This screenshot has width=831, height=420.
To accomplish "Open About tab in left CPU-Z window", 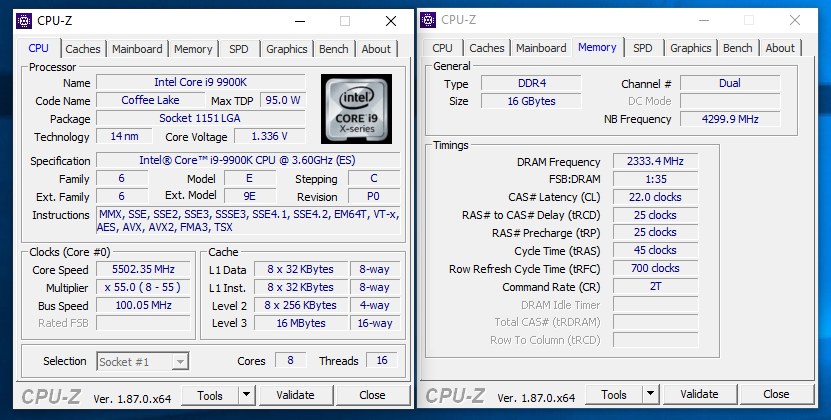I will point(376,49).
